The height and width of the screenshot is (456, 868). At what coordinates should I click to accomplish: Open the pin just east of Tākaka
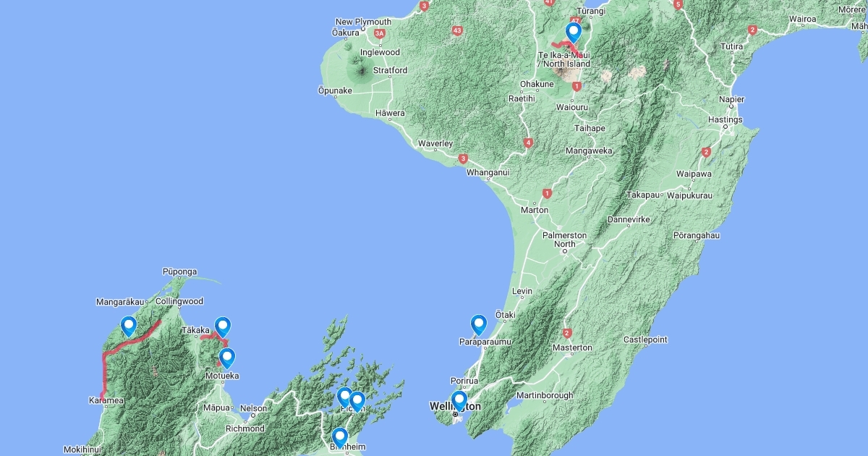pyautogui.click(x=222, y=328)
